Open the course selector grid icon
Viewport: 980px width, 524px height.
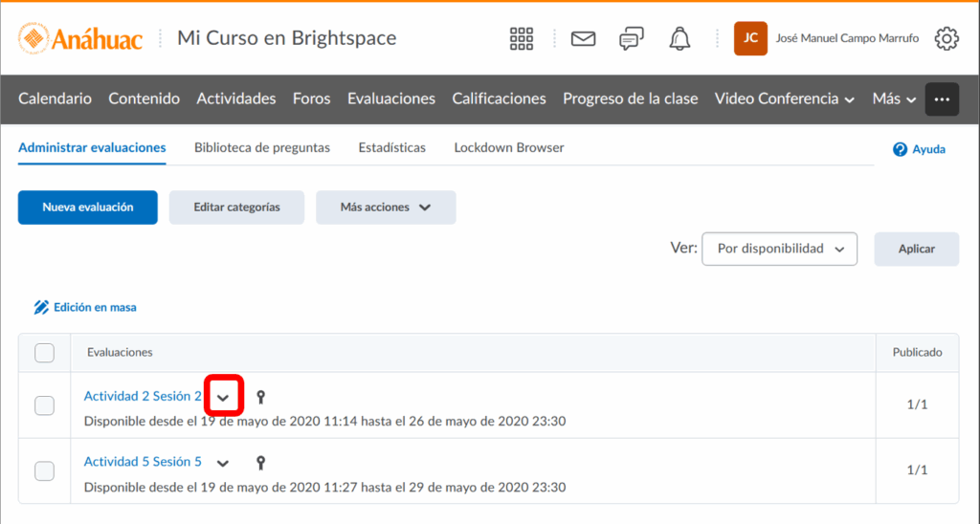tap(522, 38)
